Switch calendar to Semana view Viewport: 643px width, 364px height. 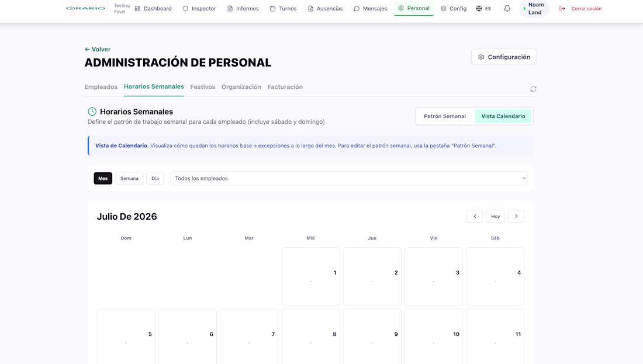pos(129,178)
